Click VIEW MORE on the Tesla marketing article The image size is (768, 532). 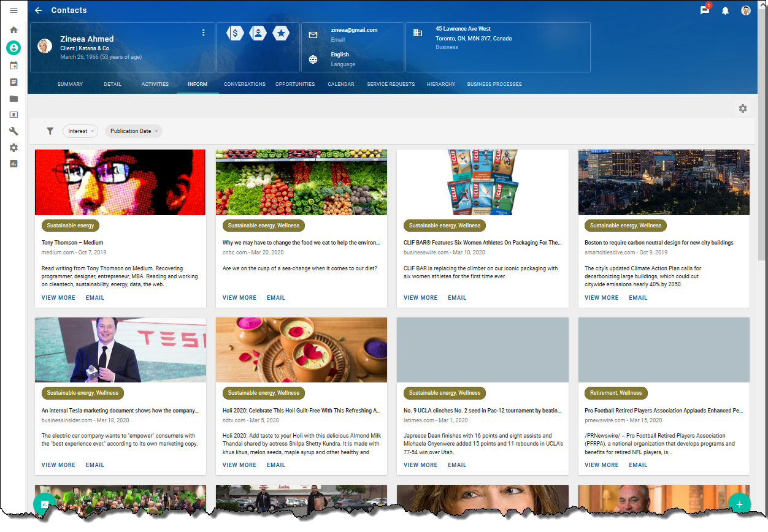pyautogui.click(x=58, y=465)
